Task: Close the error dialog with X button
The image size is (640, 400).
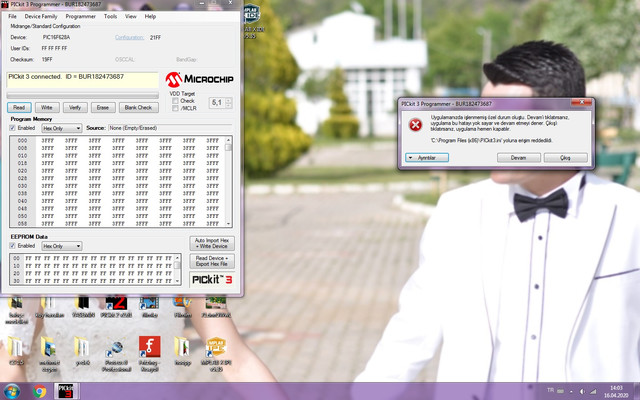Action: click(x=582, y=102)
